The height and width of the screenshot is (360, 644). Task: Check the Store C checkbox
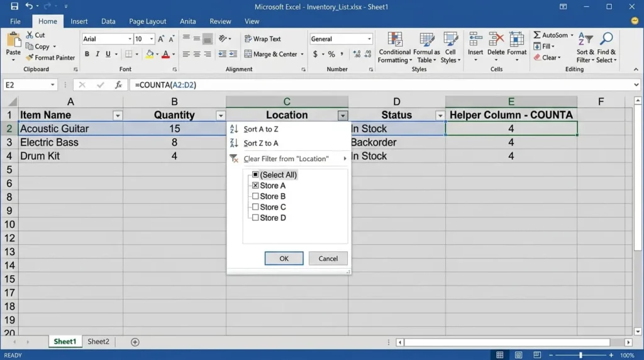[255, 206]
